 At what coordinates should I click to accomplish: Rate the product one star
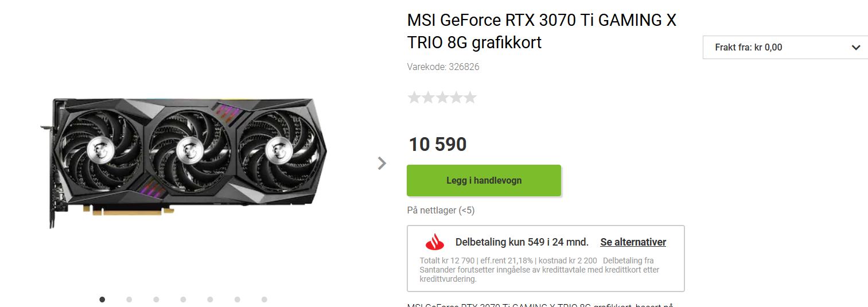414,98
